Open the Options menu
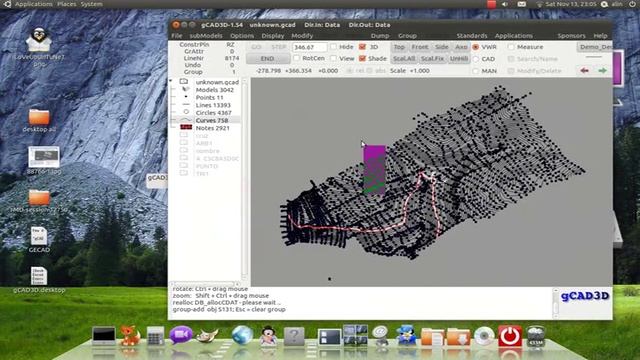This screenshot has height=360, width=640. (x=242, y=36)
